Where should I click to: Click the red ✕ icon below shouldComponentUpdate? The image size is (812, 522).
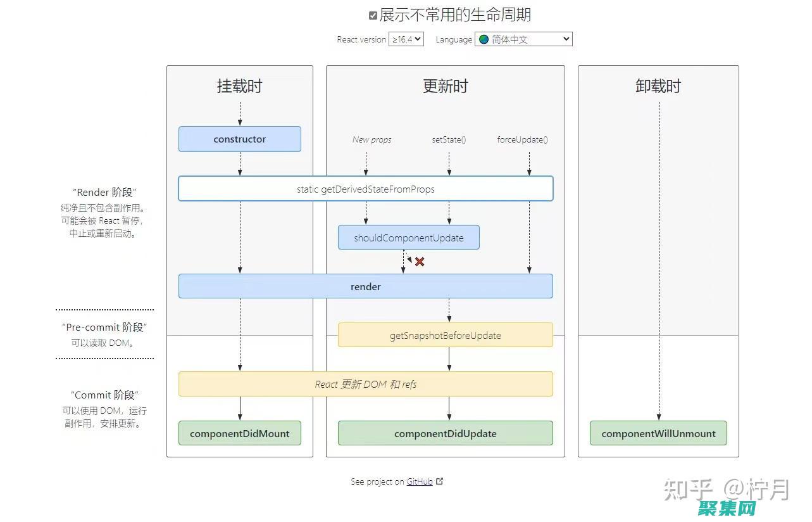click(x=419, y=261)
